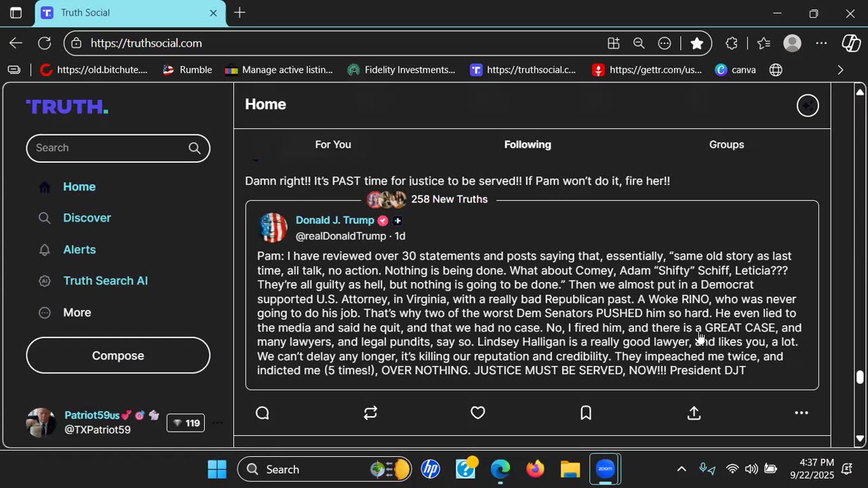868x488 pixels.
Task: Open Discover in sidebar
Action: [x=87, y=218]
